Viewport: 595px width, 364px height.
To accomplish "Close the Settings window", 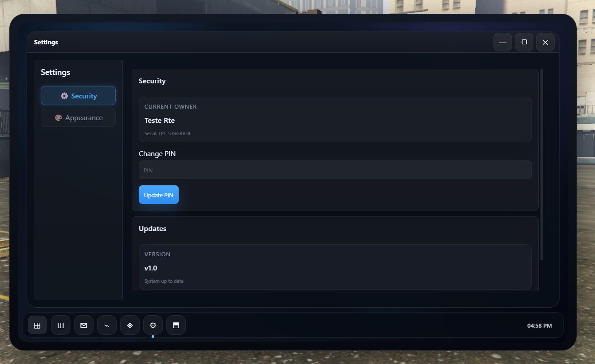I will click(545, 42).
